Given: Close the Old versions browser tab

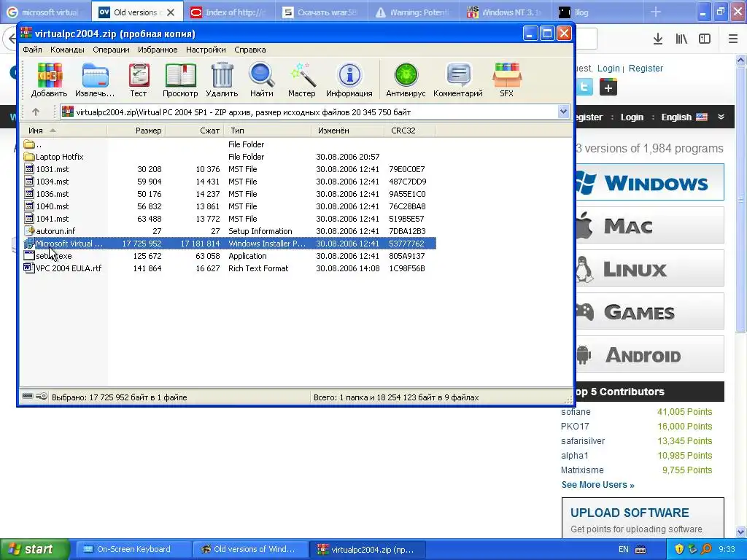Looking at the screenshot, I should 171,12.
